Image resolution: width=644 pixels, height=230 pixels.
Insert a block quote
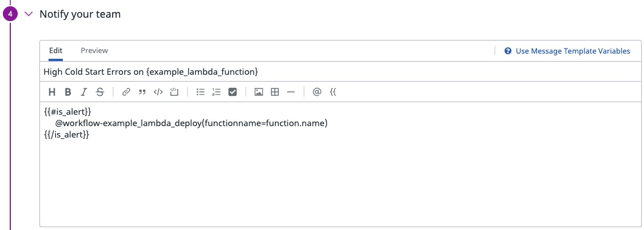(142, 92)
